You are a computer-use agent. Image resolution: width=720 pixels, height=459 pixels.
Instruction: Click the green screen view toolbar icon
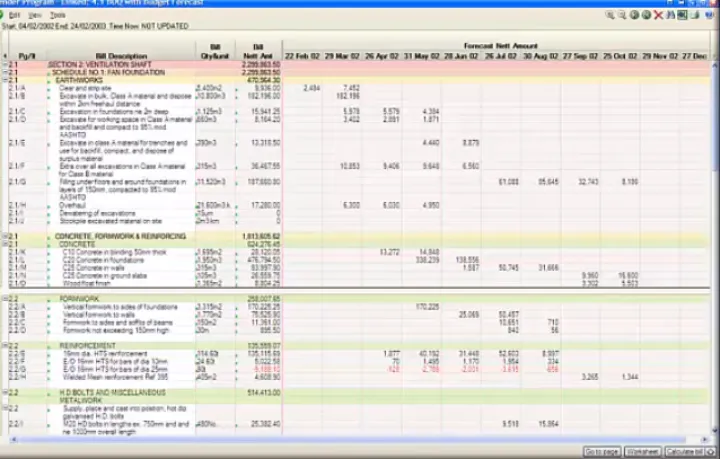(x=684, y=16)
